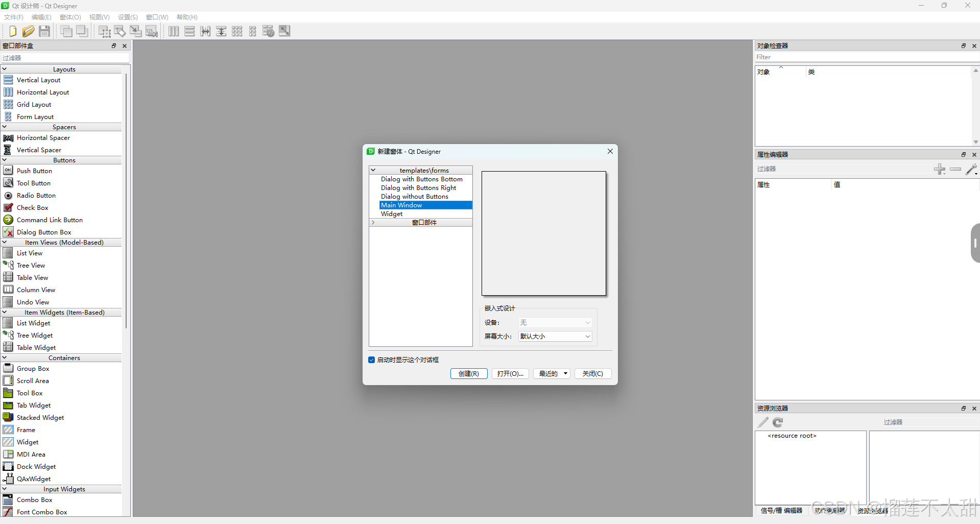Viewport: 980px width, 524px height.
Task: Click the Break Layout toolbar icon
Action: 269,31
